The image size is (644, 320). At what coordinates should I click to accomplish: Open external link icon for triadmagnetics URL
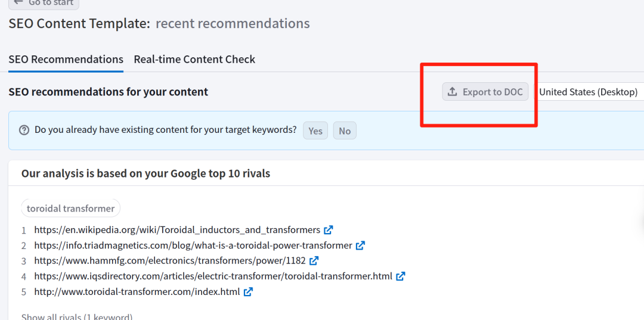pos(360,246)
